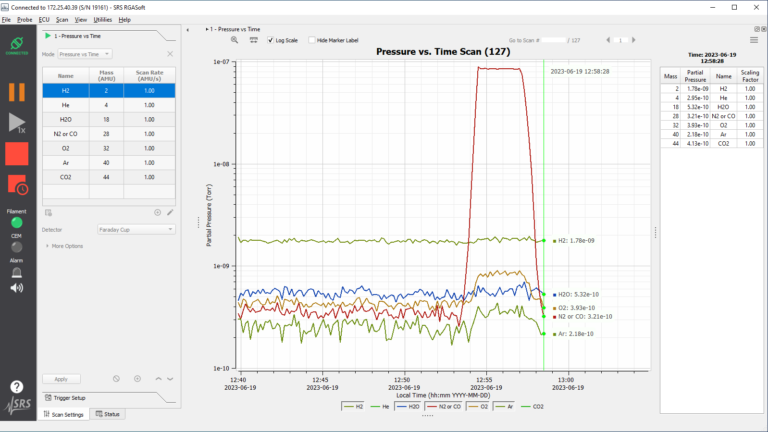
Task: Click the green Connected status icon
Action: click(17, 46)
